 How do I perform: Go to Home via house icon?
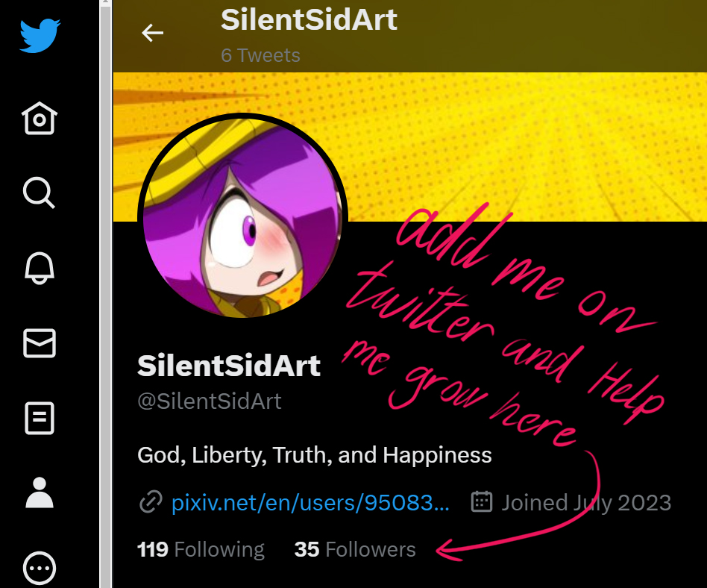click(x=40, y=119)
